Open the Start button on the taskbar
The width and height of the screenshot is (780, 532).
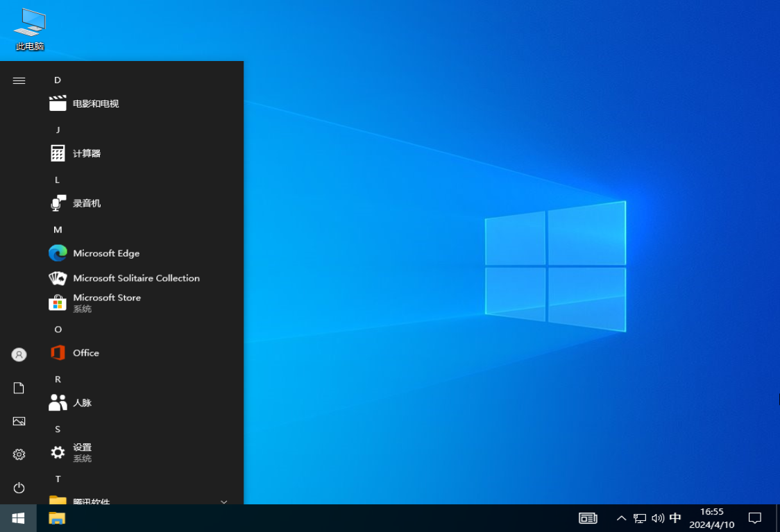point(17,518)
